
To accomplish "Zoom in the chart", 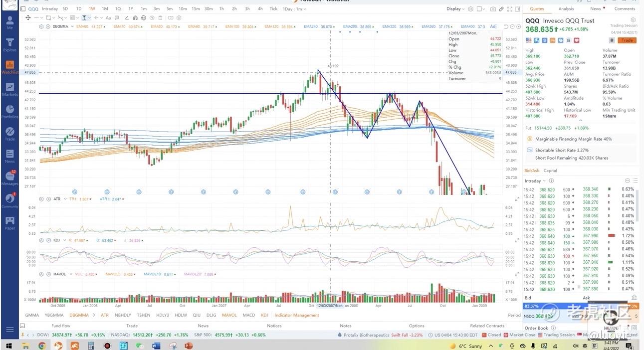I will click(518, 26).
